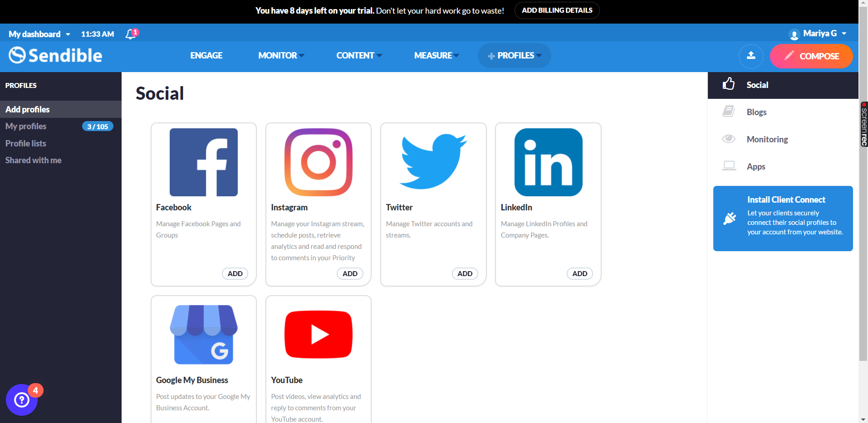Open Profile lists
The height and width of the screenshot is (423, 868).
tap(26, 143)
